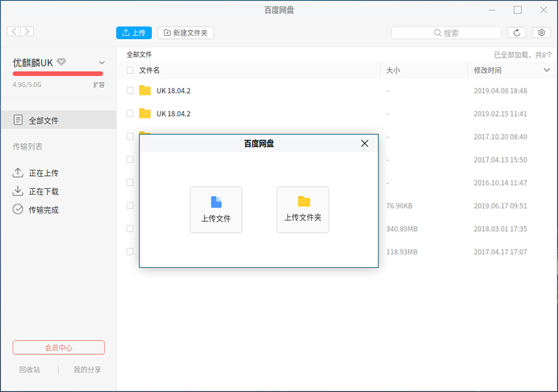Navigate forward with the right arrow
This screenshot has width=558, height=392.
[27, 31]
